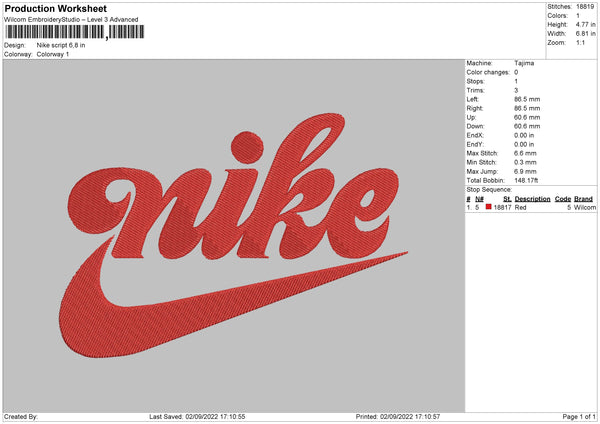Click the Stitches value 18819
600x424 pixels.
[585, 7]
